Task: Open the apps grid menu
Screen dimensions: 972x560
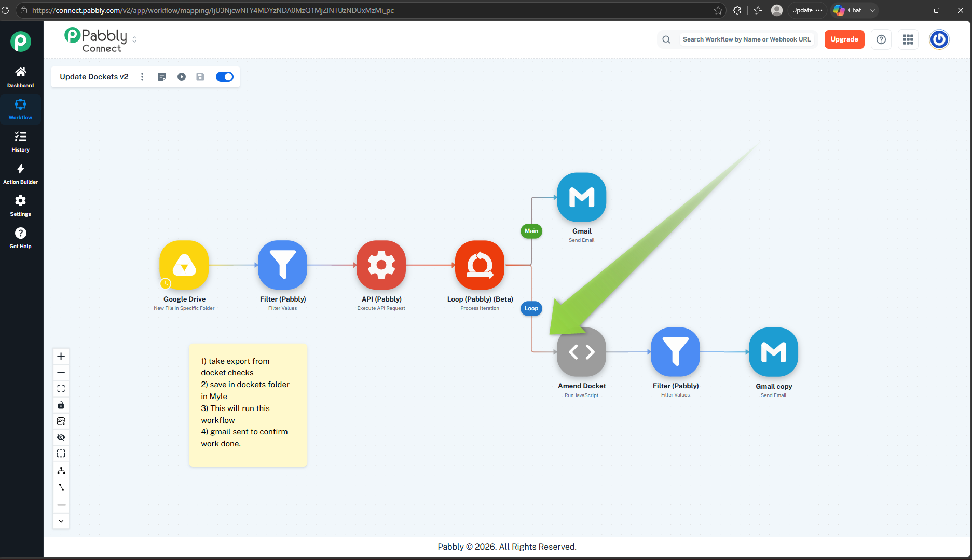Action: tap(908, 39)
